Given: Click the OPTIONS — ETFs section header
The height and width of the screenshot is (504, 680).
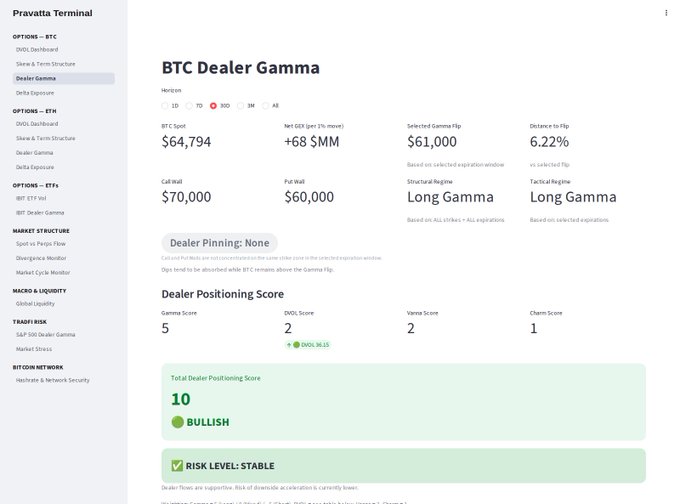Looking at the screenshot, I should [36, 185].
